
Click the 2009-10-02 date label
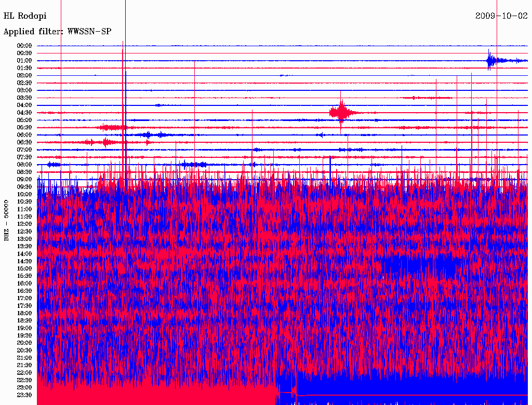coord(501,16)
